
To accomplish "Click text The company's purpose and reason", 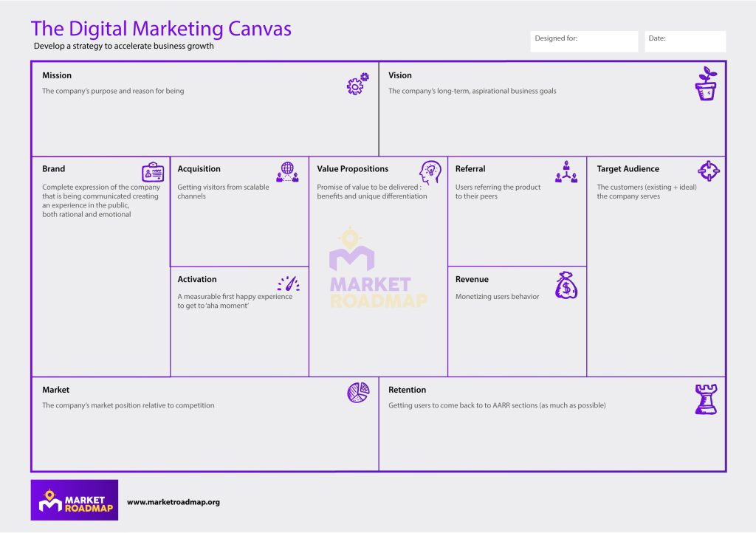I will click(x=113, y=91).
